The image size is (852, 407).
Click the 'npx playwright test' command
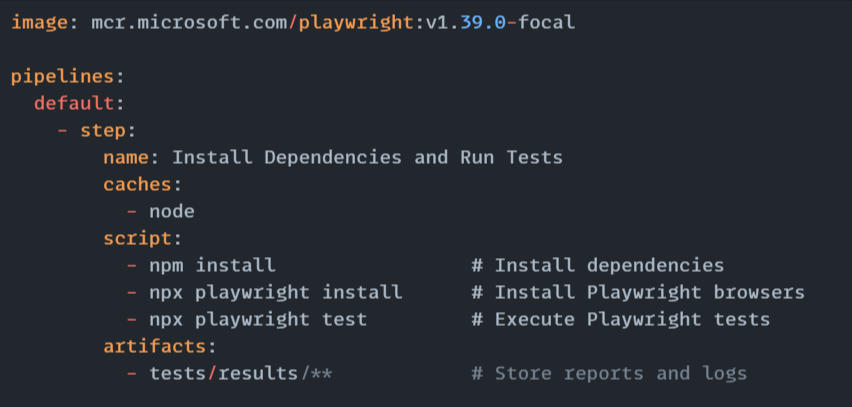[x=258, y=319]
